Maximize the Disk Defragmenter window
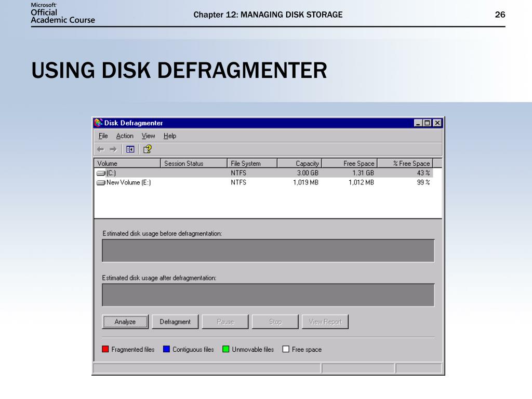Image resolution: width=532 pixels, height=399 pixels. [x=427, y=123]
